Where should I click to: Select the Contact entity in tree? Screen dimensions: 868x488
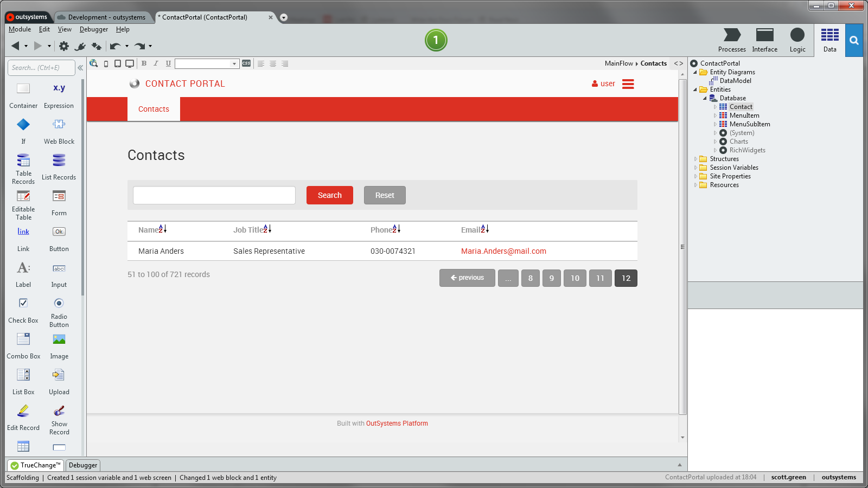click(741, 107)
